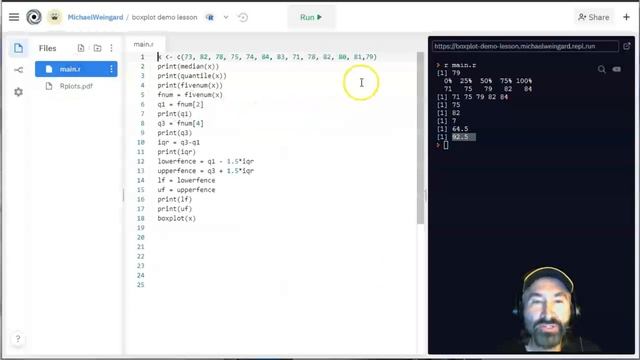Click code line 'iqr = q3-q1'
The image size is (640, 360).
point(179,142)
